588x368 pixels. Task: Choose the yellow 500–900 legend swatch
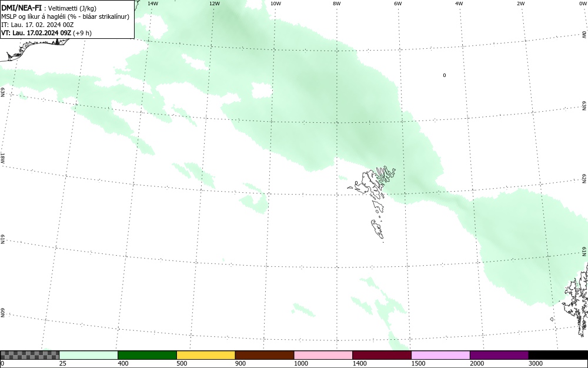pyautogui.click(x=206, y=355)
